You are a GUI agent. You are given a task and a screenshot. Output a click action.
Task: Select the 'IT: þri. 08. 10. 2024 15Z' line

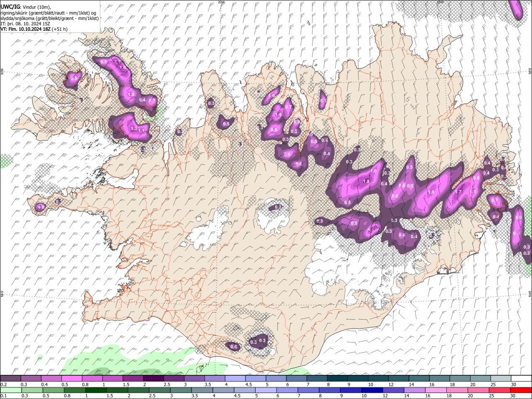(25, 24)
